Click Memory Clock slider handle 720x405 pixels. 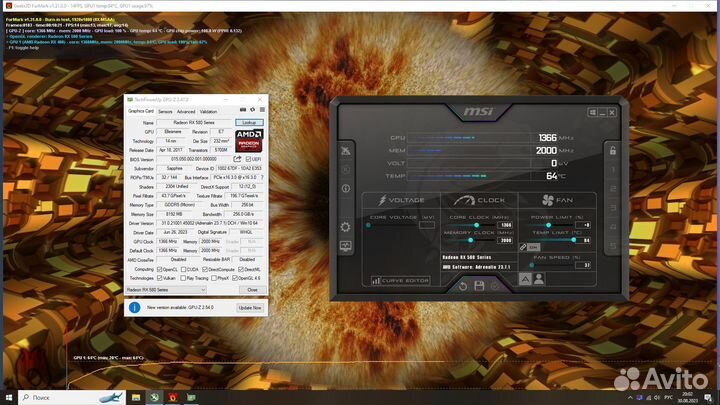(x=471, y=240)
